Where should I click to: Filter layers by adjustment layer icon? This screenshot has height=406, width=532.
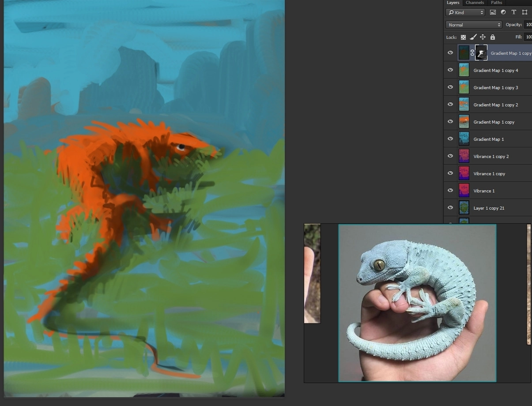503,12
